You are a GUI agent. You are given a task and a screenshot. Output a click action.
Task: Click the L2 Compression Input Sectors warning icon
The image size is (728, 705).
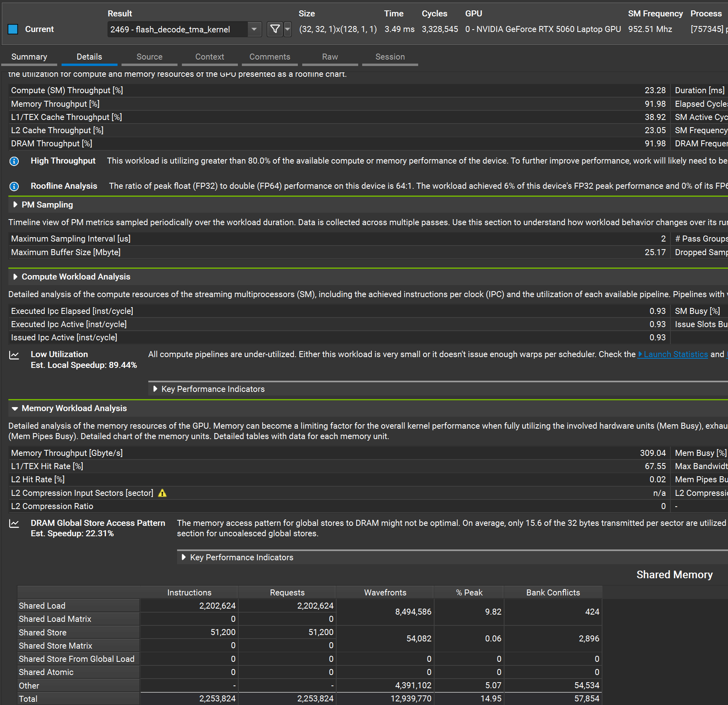(162, 493)
